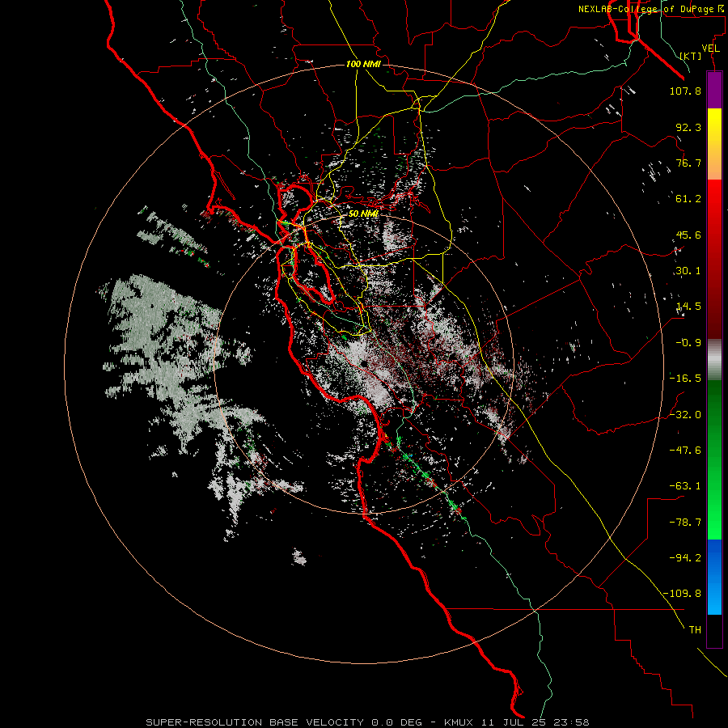Image resolution: width=728 pixels, height=728 pixels.
Task: Click the -0.9 velocity scale value
Action: click(x=688, y=343)
